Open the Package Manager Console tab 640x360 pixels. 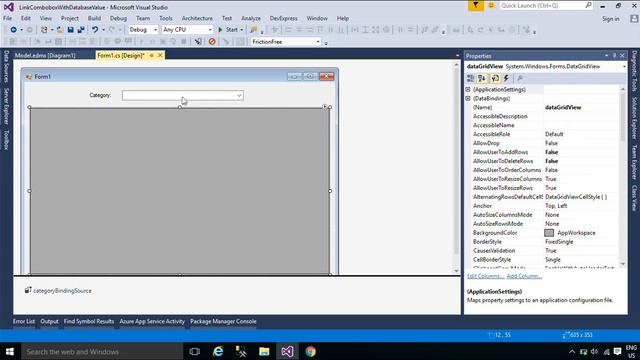(223, 321)
